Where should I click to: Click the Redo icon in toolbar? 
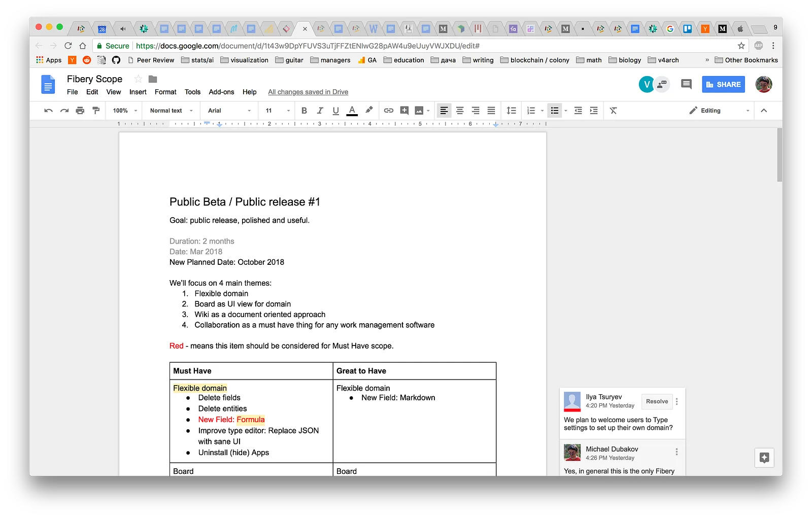(64, 111)
